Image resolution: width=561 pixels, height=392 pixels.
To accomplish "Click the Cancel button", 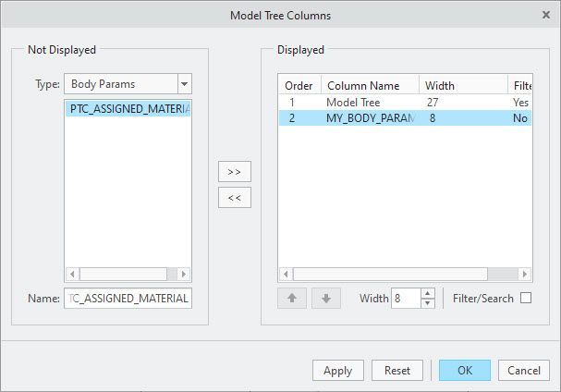I will (523, 370).
